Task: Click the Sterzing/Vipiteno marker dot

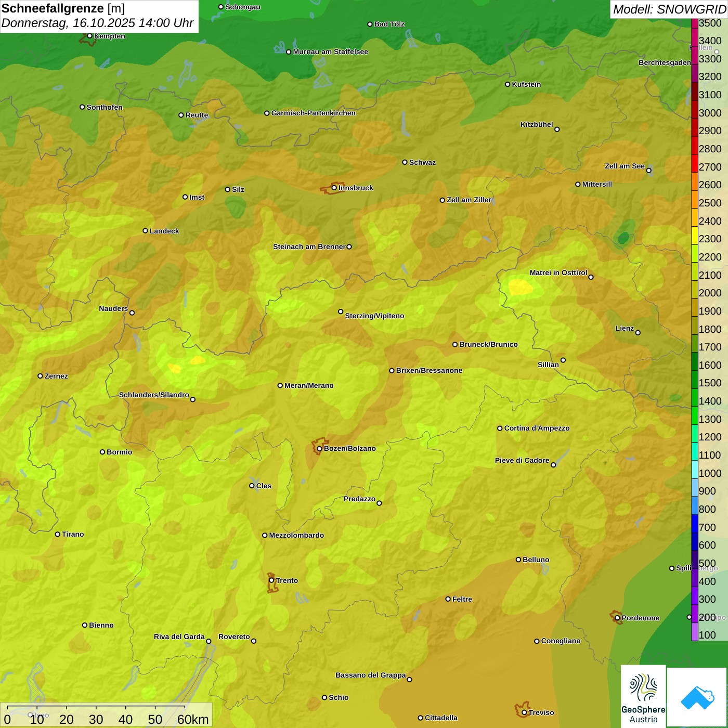Action: 341,311
